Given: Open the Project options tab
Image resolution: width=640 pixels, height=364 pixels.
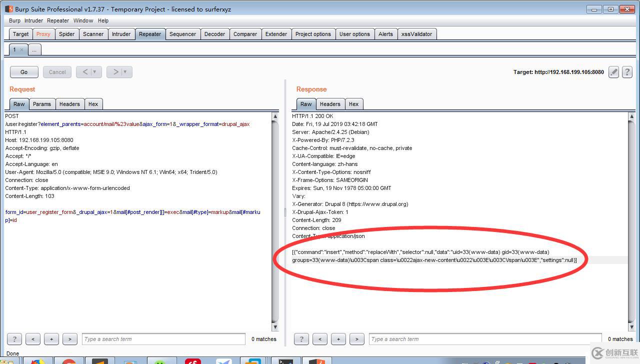Looking at the screenshot, I should (313, 34).
